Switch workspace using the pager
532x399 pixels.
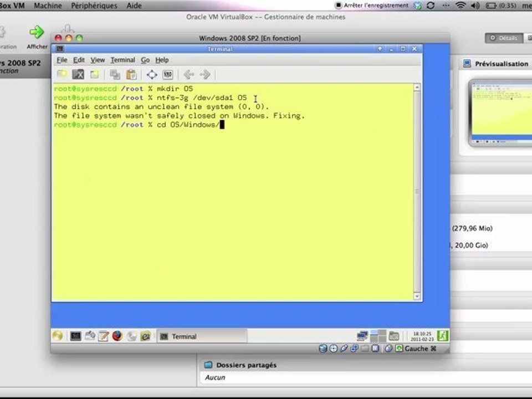click(x=378, y=336)
